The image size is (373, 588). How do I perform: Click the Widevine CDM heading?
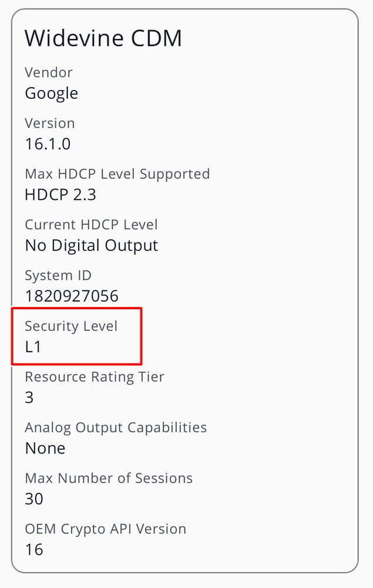coord(103,39)
